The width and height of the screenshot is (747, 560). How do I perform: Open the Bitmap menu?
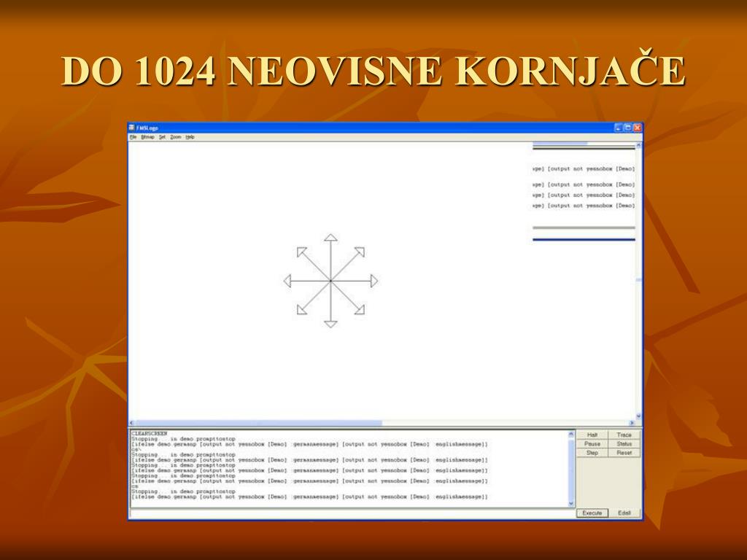coord(147,137)
